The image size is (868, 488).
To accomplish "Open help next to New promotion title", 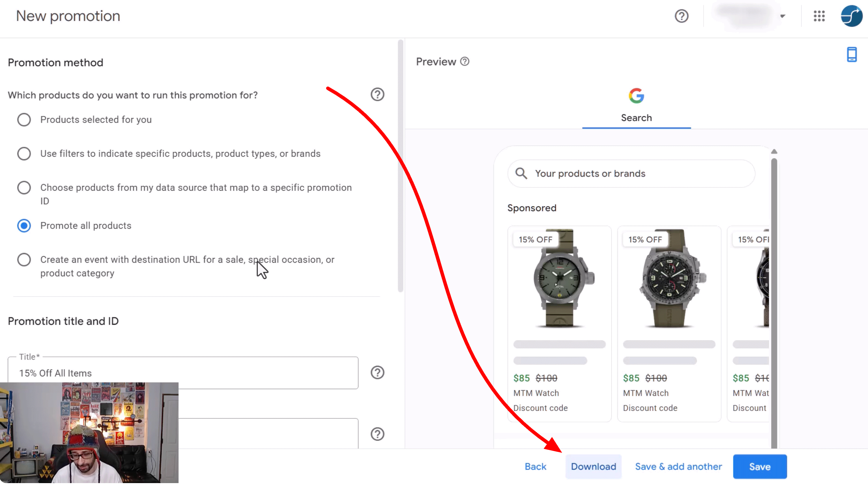I will pos(681,16).
